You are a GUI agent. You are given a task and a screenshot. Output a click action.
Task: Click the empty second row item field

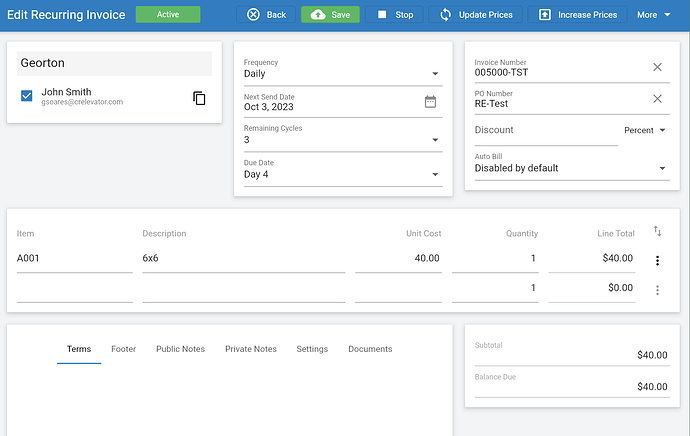(74, 289)
